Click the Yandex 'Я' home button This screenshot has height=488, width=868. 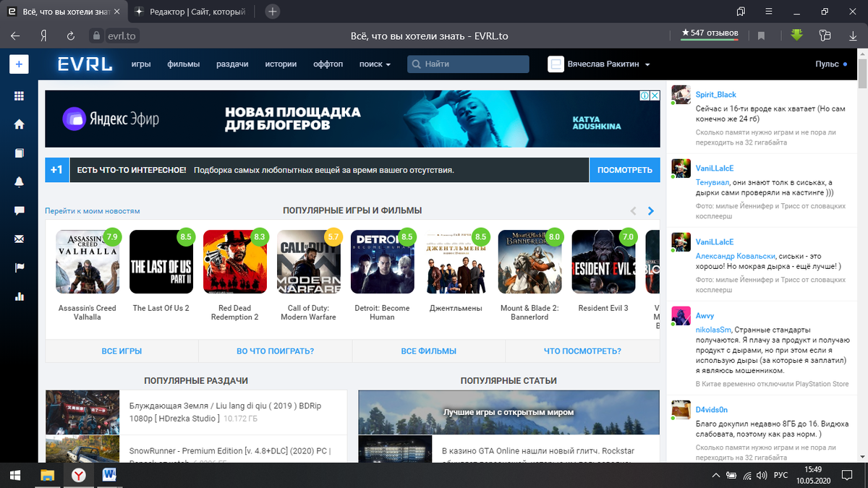pos(44,35)
